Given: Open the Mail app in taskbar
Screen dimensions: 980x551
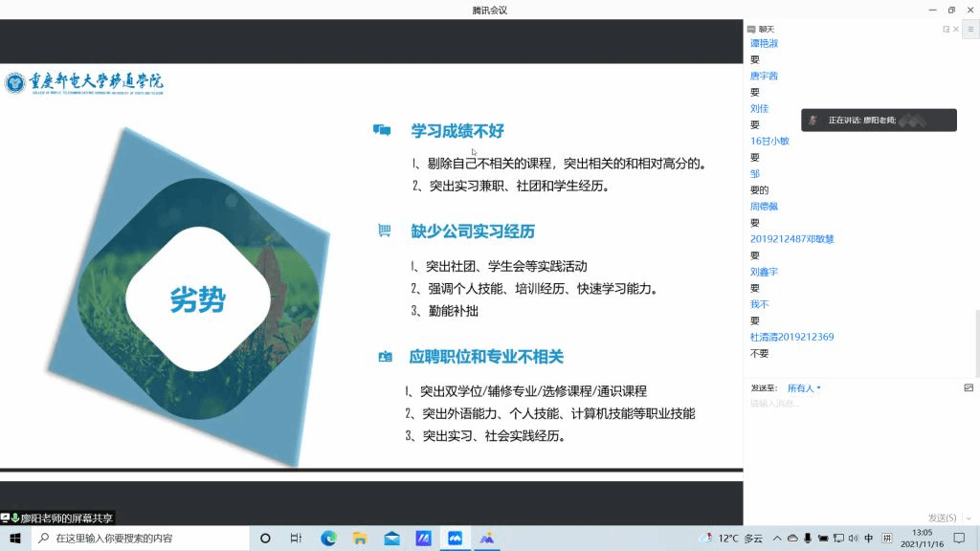Looking at the screenshot, I should [391, 539].
